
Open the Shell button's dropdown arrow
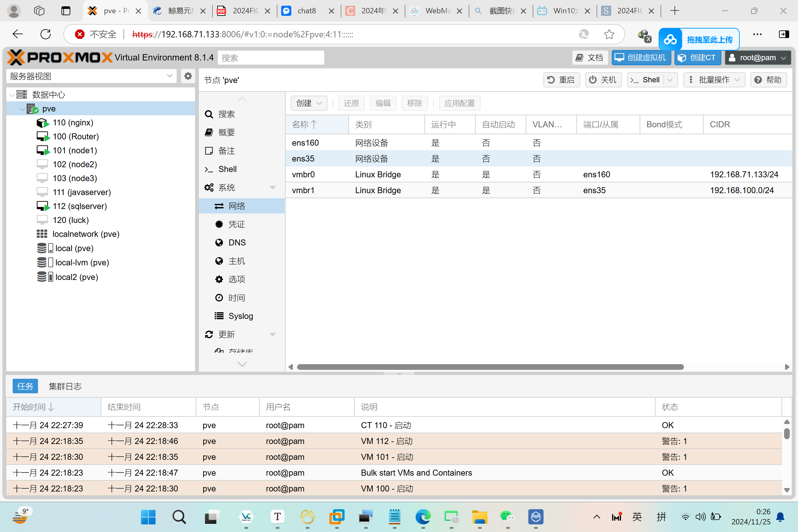click(x=670, y=80)
